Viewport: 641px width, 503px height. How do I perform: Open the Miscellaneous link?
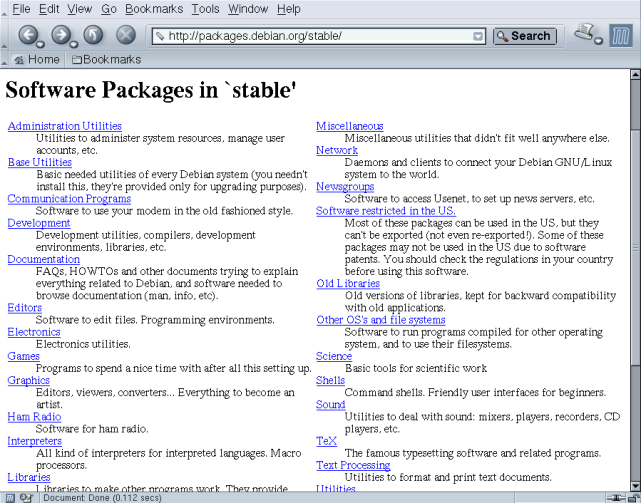(x=350, y=126)
